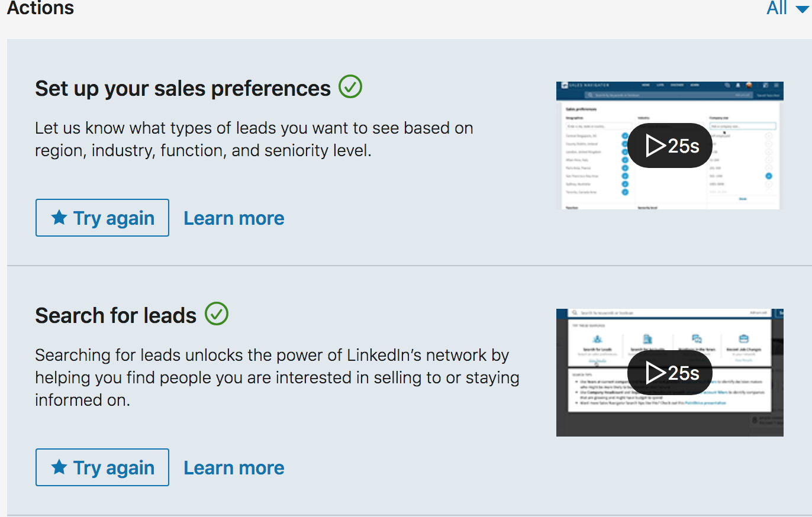The width and height of the screenshot is (812, 517).
Task: Expand the All filter using its blue arrow
Action: [x=801, y=9]
